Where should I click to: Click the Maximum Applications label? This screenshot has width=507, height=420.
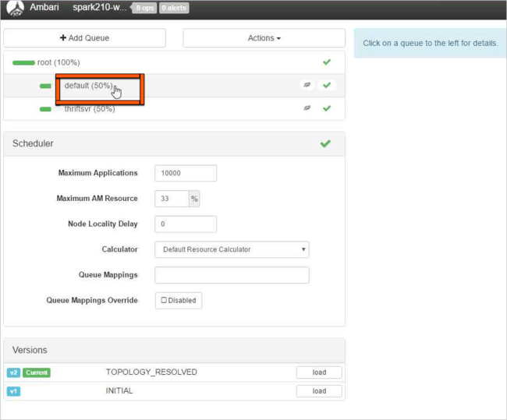[x=98, y=173]
